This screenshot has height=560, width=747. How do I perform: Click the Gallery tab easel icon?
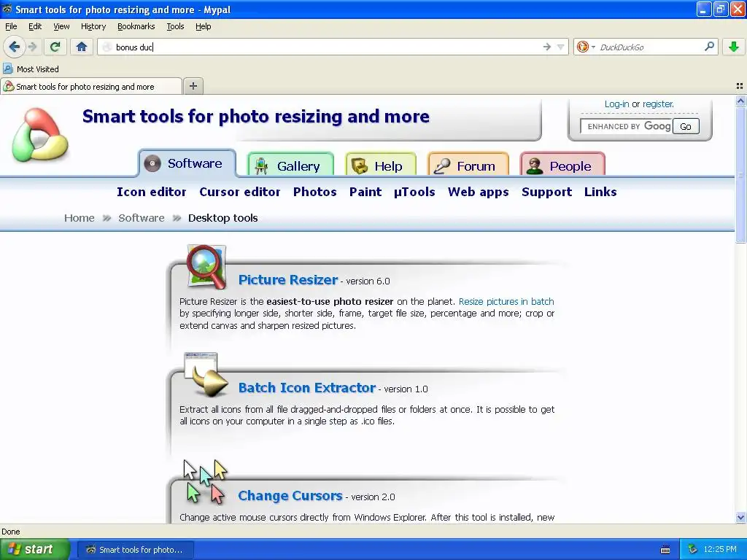pos(261,166)
